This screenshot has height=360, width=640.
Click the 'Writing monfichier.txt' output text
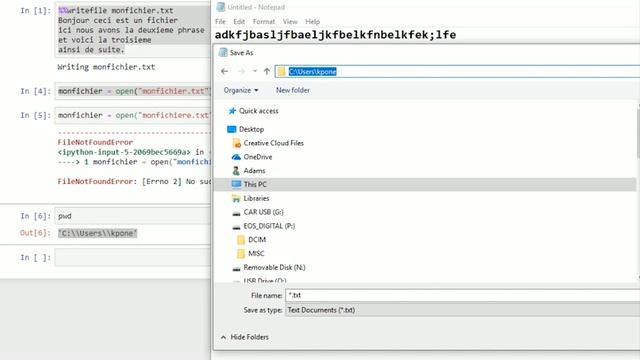click(106, 67)
